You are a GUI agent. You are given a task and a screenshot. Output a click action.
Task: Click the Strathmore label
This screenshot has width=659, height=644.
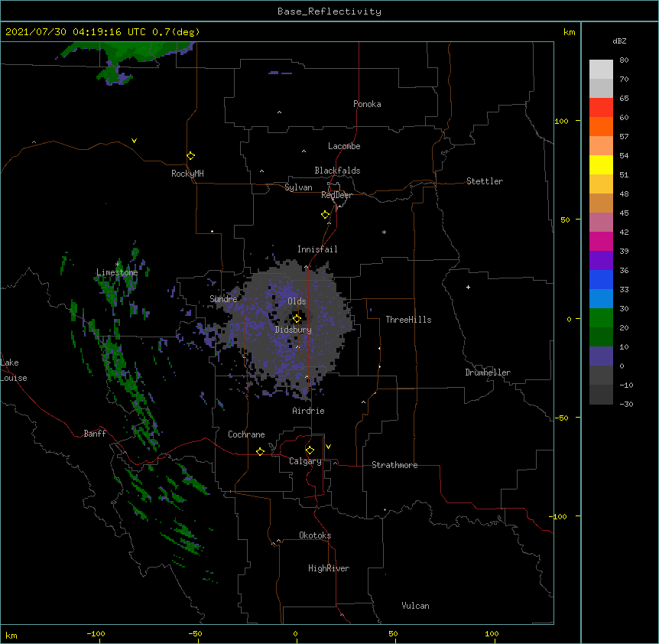point(394,465)
